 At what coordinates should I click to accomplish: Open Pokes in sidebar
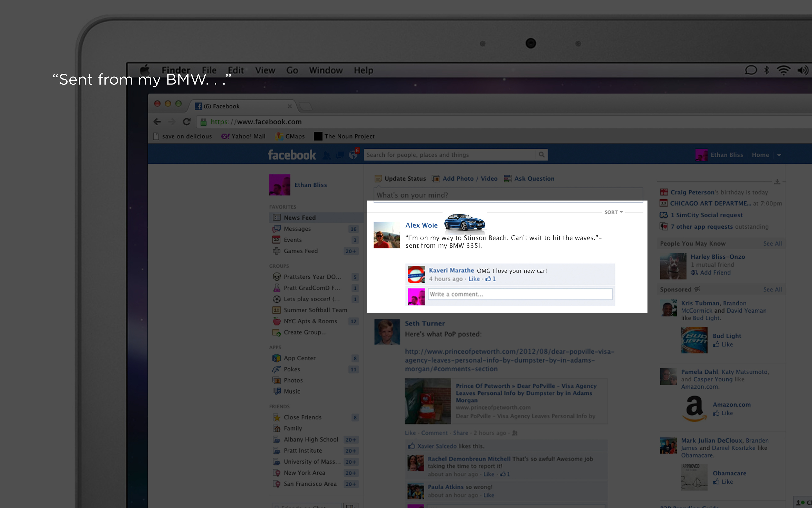pos(315,369)
